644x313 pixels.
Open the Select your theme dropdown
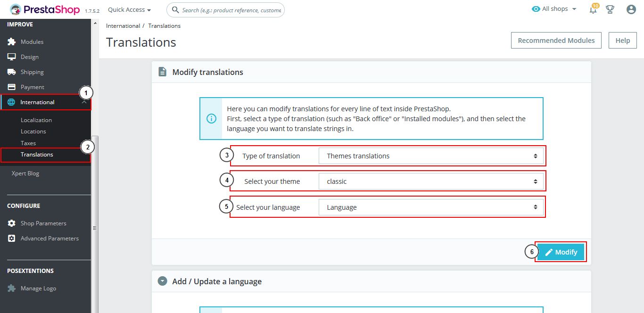(431, 181)
